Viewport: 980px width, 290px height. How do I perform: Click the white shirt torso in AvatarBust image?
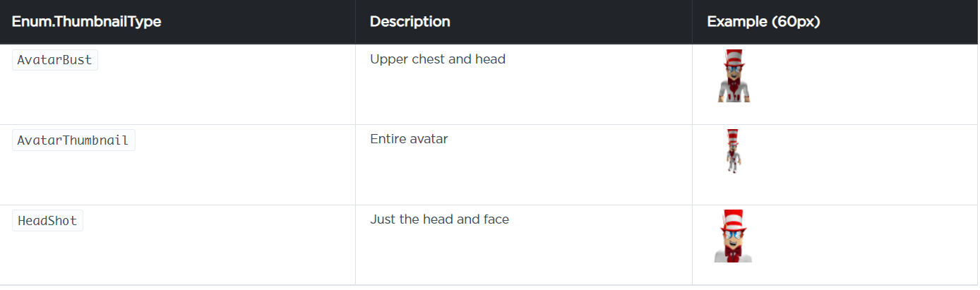click(734, 90)
